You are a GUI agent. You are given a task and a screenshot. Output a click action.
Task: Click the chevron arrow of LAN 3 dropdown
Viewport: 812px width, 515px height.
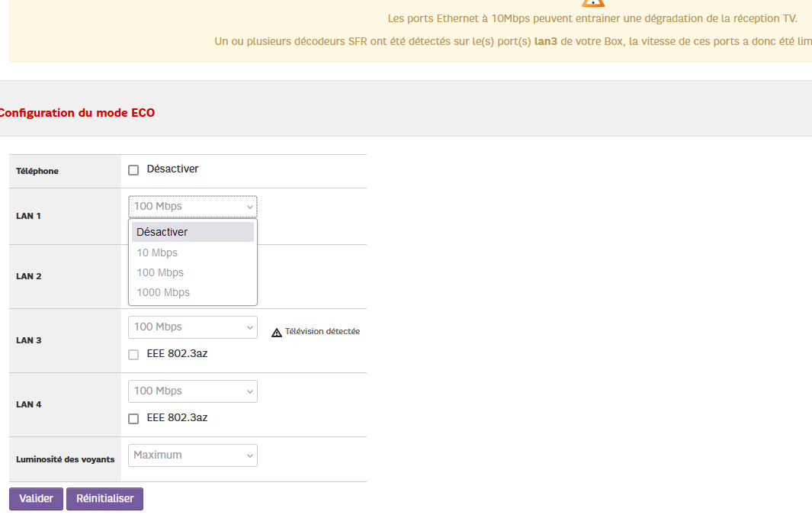249,327
